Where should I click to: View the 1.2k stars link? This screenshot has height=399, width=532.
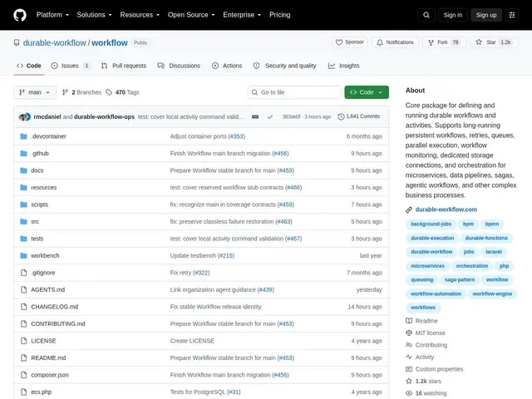[423, 381]
